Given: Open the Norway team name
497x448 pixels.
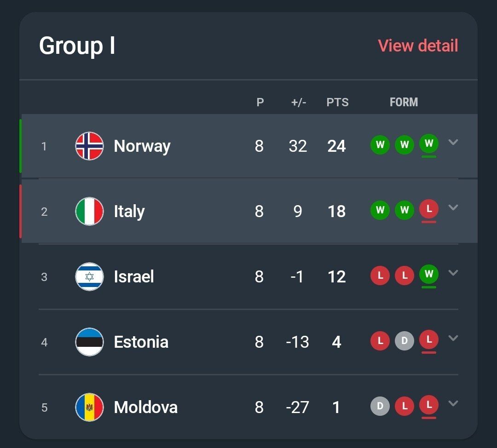Looking at the screenshot, I should (142, 146).
